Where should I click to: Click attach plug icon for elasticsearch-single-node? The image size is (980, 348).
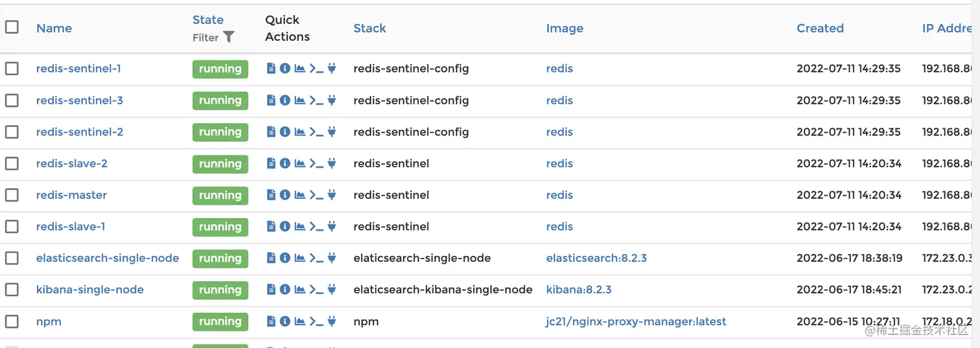(332, 259)
